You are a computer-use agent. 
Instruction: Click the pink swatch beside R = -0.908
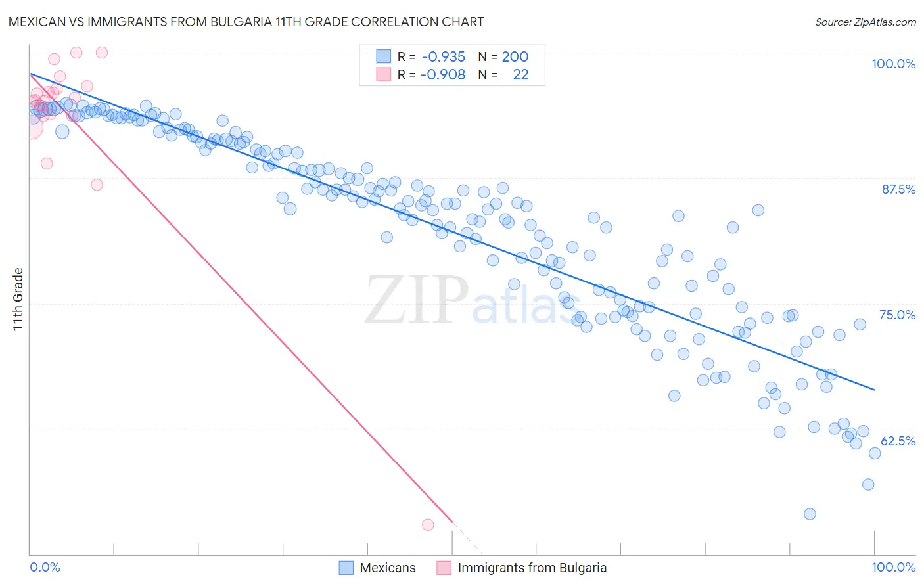pyautogui.click(x=383, y=74)
